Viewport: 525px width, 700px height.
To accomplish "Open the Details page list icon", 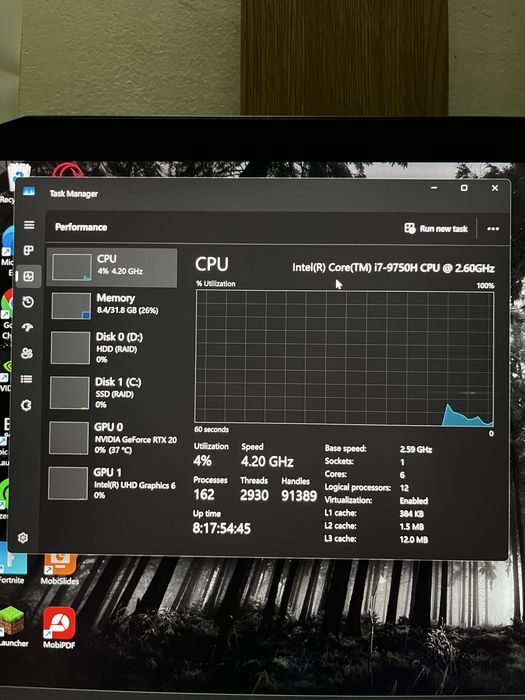I will click(x=26, y=379).
